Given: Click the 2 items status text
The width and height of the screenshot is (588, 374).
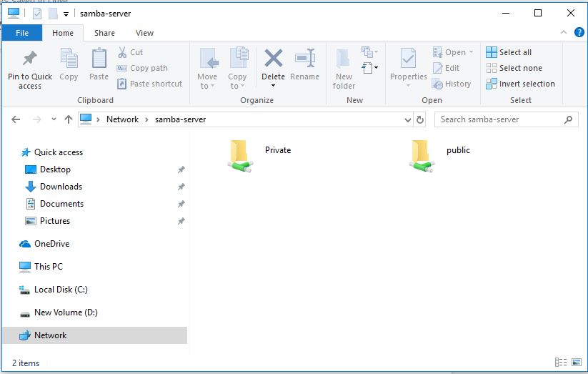Looking at the screenshot, I should pos(26,363).
